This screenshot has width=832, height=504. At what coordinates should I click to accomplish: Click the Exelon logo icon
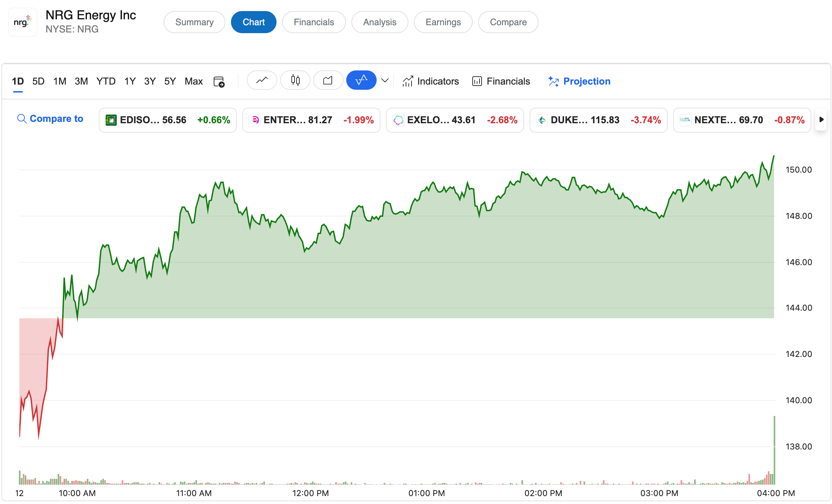[398, 120]
